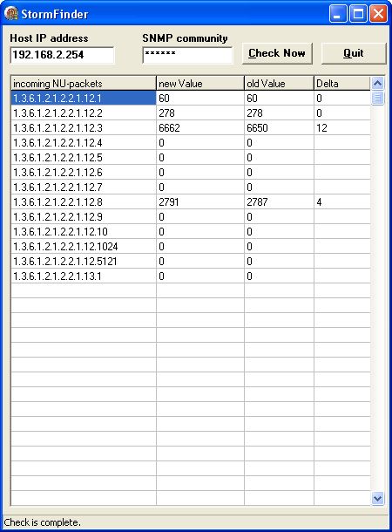Click the new Value cell showing 6662
392x532 pixels.
pos(199,128)
